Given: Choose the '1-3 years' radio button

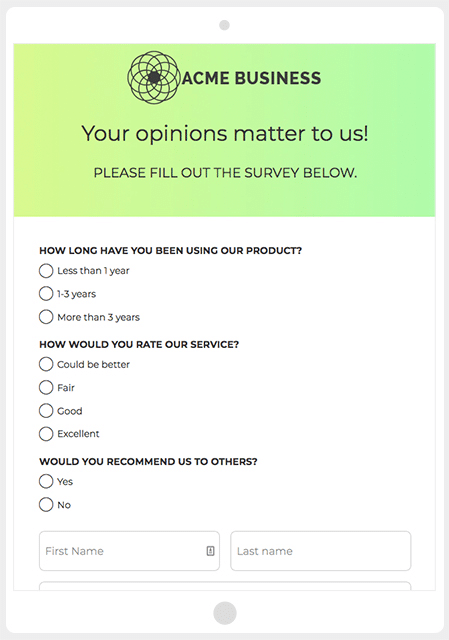Looking at the screenshot, I should [x=46, y=294].
